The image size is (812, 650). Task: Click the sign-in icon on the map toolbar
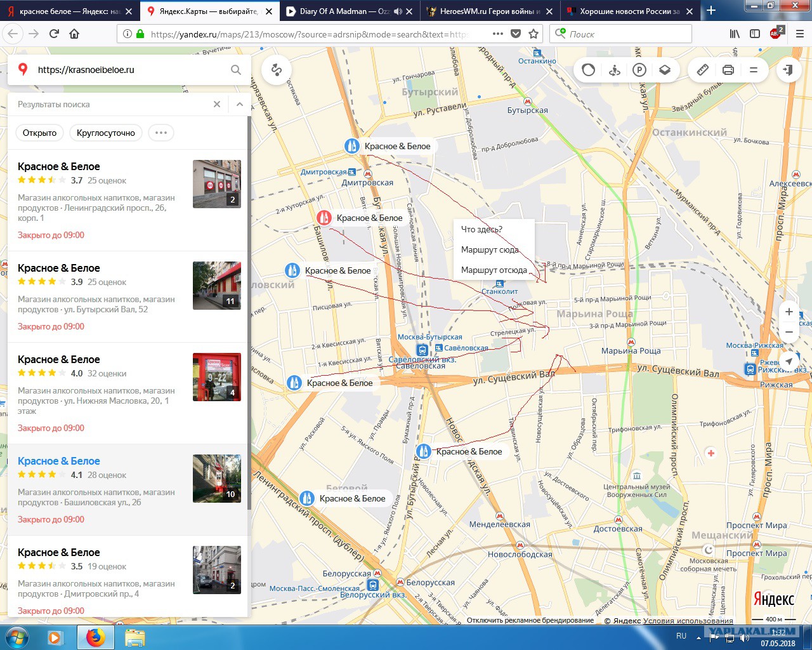tap(789, 70)
